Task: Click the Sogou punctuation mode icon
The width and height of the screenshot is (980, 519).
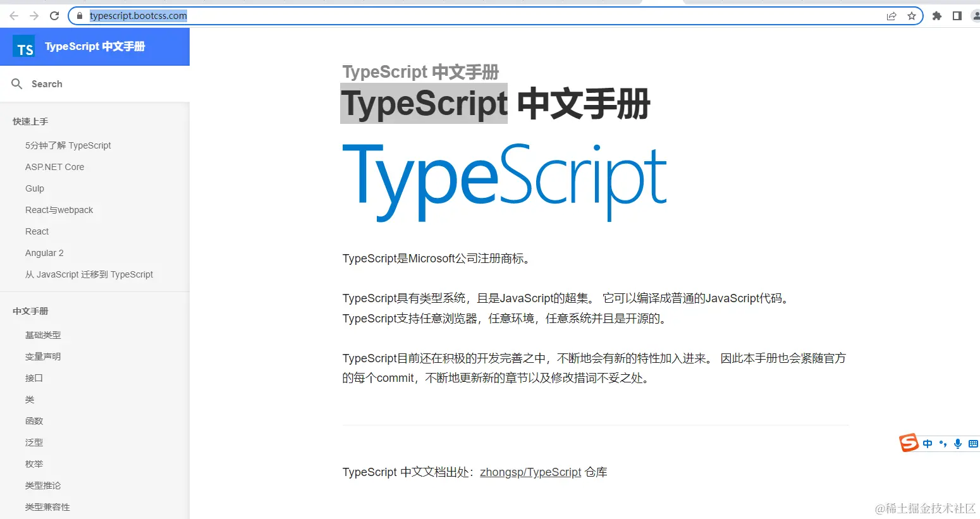Action: pyautogui.click(x=943, y=444)
